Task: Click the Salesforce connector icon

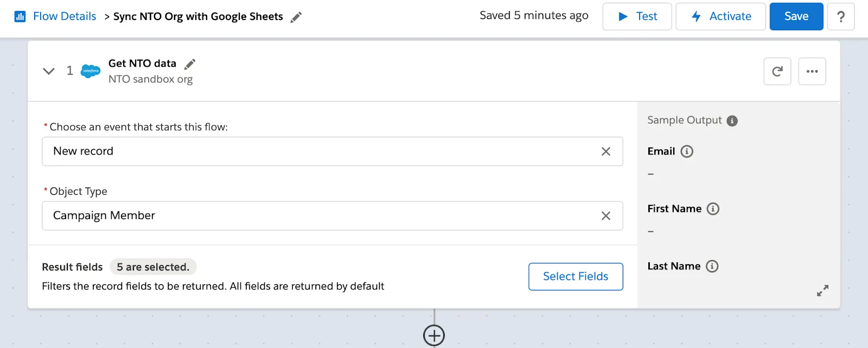Action: tap(90, 70)
